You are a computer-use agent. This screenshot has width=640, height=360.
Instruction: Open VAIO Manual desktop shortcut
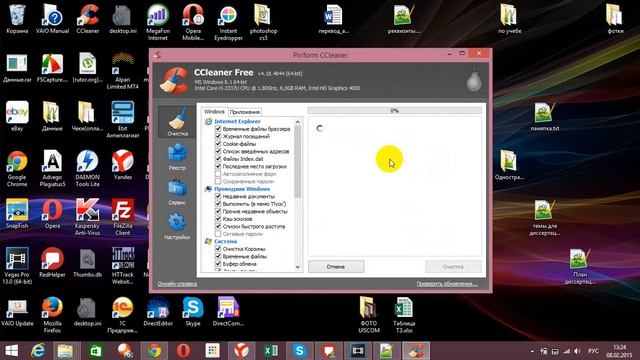[x=52, y=19]
